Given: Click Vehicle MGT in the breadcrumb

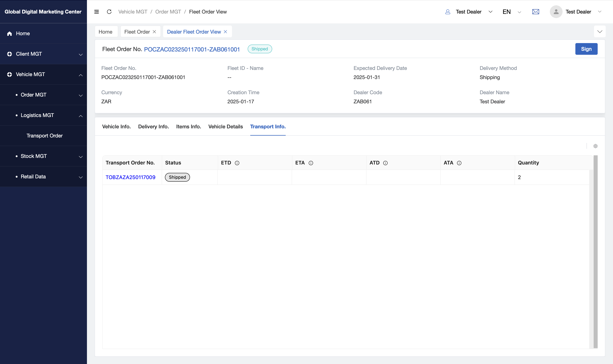Looking at the screenshot, I should pyautogui.click(x=133, y=12).
